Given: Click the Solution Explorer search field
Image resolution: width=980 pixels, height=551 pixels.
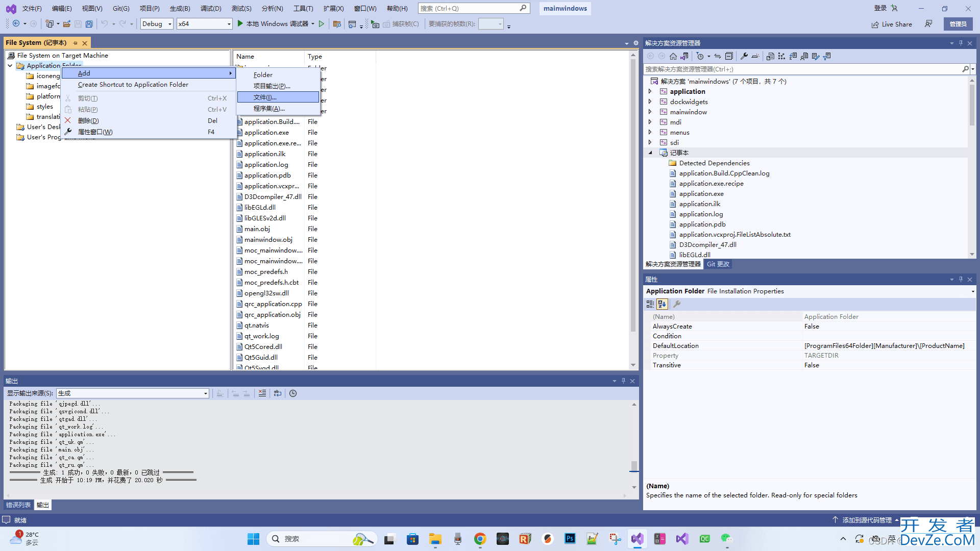Looking at the screenshot, I should (x=802, y=69).
